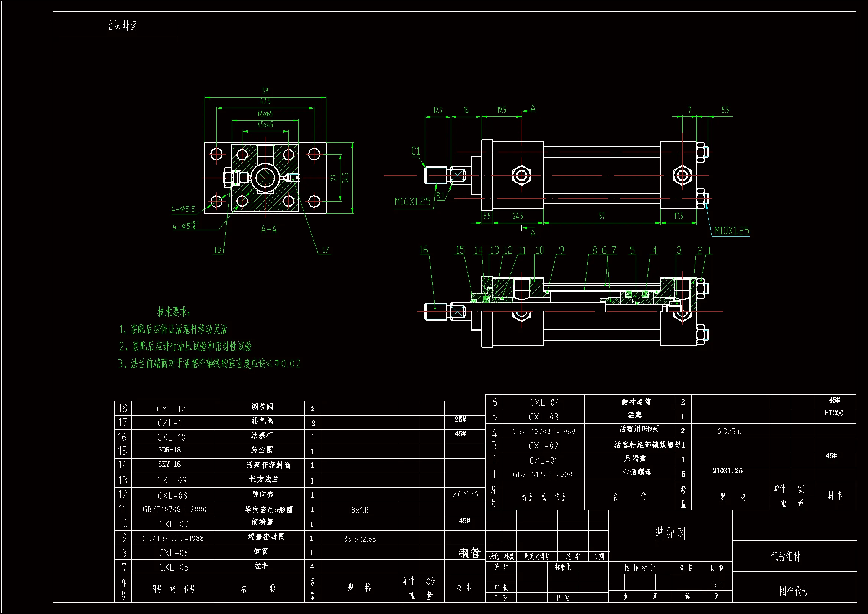Select the 4-Φ5.5 hole callout
Image resolution: width=868 pixels, height=614 pixels.
pyautogui.click(x=183, y=209)
